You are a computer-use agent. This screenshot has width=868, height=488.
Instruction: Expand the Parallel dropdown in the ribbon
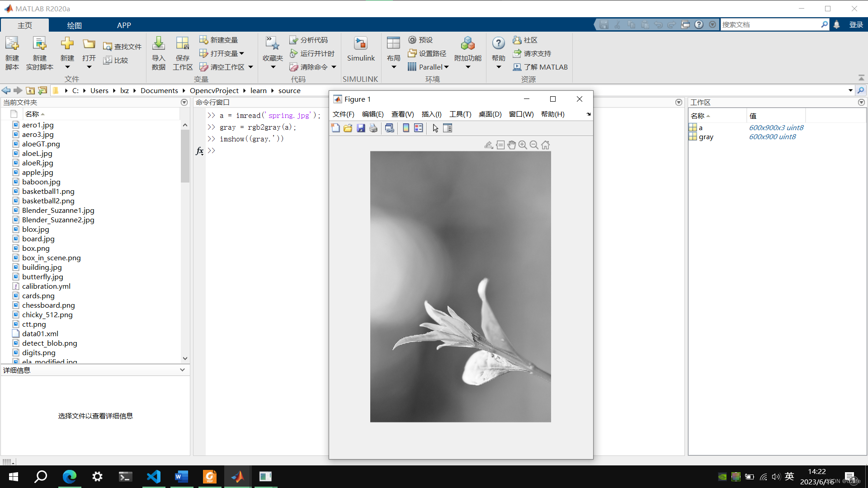[x=446, y=67]
